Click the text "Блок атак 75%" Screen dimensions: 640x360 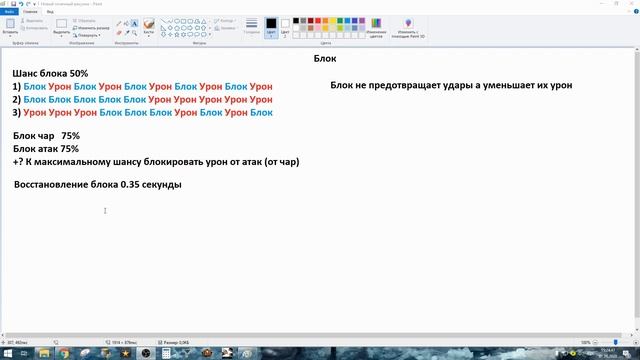(46, 149)
